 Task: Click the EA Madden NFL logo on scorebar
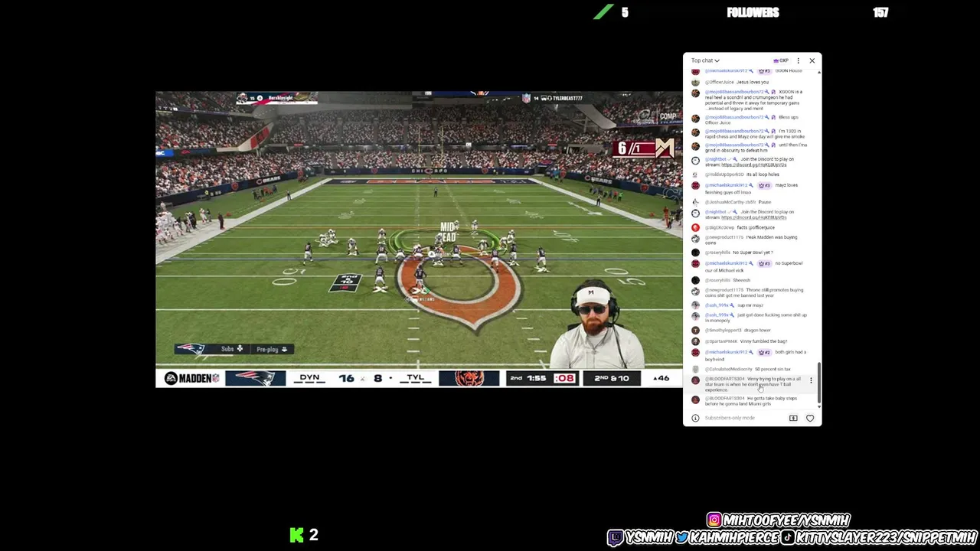click(191, 378)
